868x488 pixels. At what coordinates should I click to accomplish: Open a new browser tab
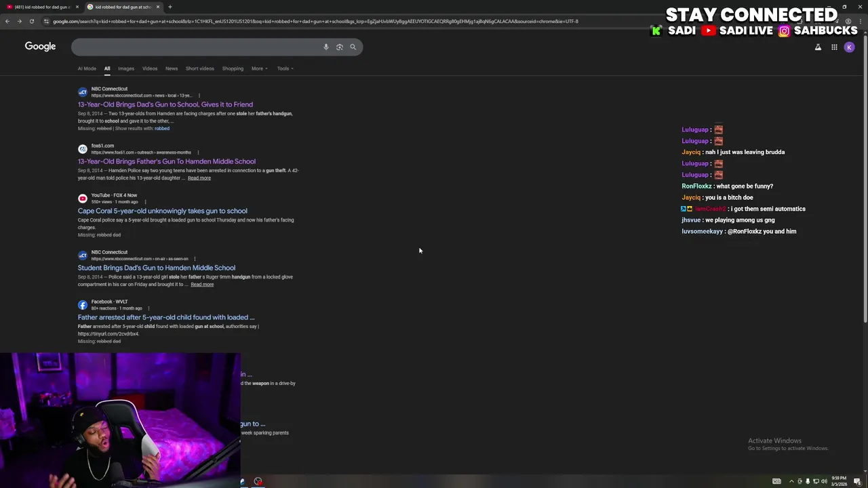(170, 7)
